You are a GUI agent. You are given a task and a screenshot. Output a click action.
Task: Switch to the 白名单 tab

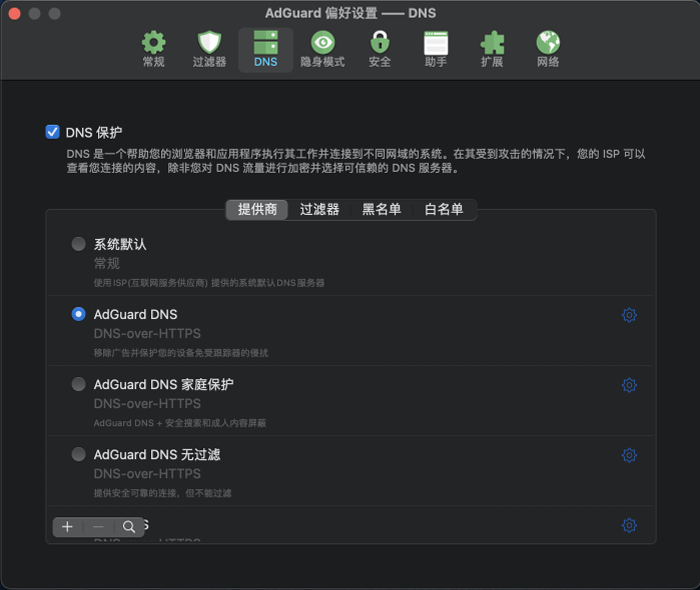pyautogui.click(x=444, y=209)
